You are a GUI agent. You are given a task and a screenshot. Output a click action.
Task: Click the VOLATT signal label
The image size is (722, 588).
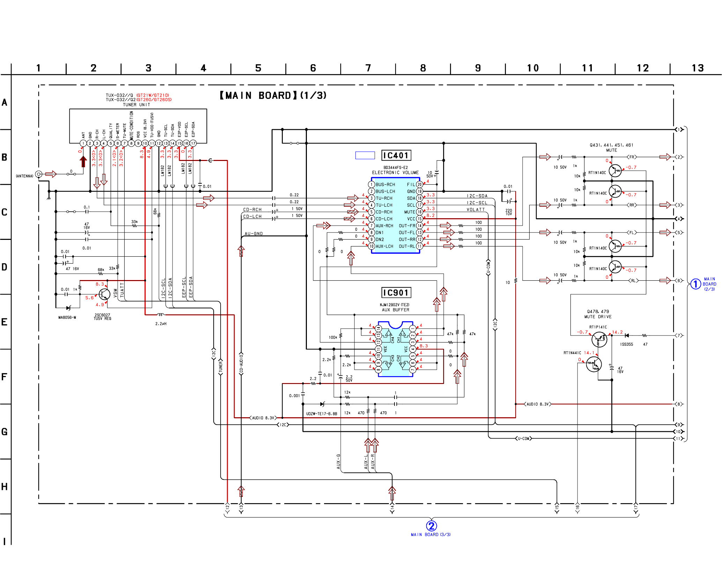pyautogui.click(x=476, y=210)
